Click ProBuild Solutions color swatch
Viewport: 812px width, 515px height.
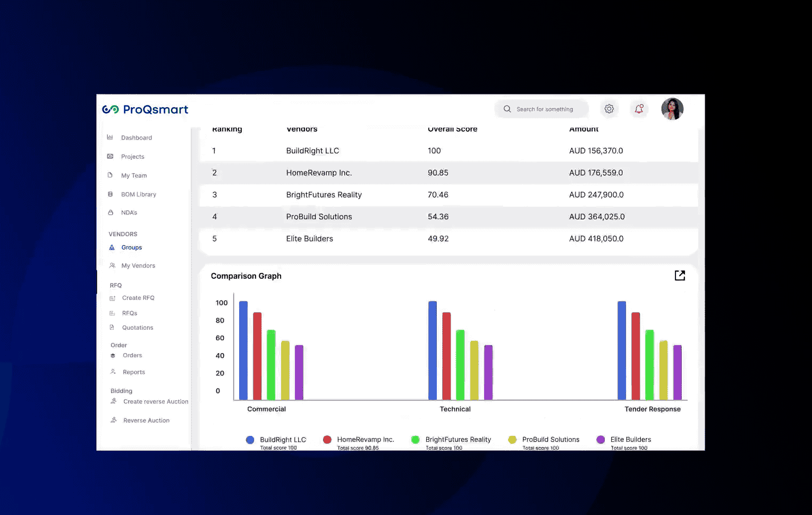pos(512,440)
